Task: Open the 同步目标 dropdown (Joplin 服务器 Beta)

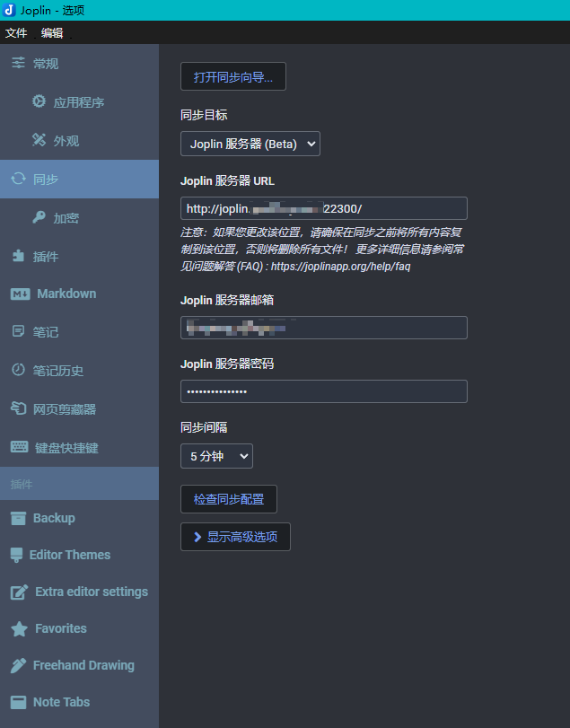Action: [250, 144]
